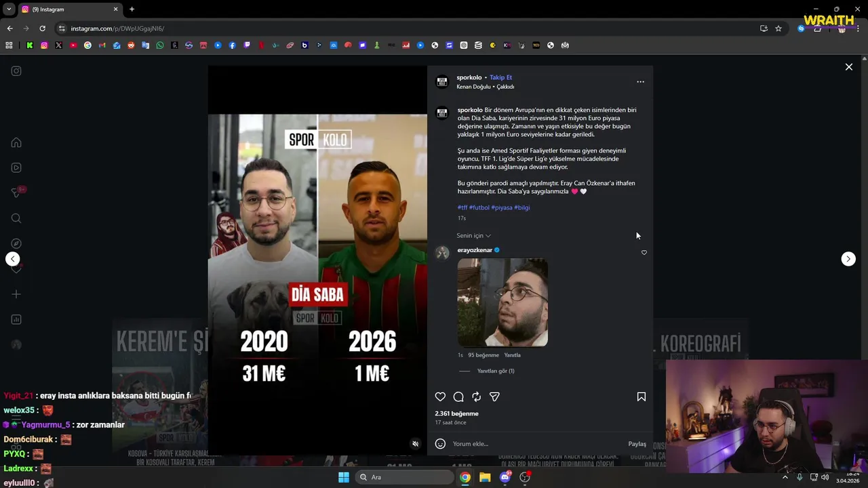Screen dimensions: 868x488
Task: Open the GIF image in eray ozkenar's comment
Action: click(x=502, y=302)
